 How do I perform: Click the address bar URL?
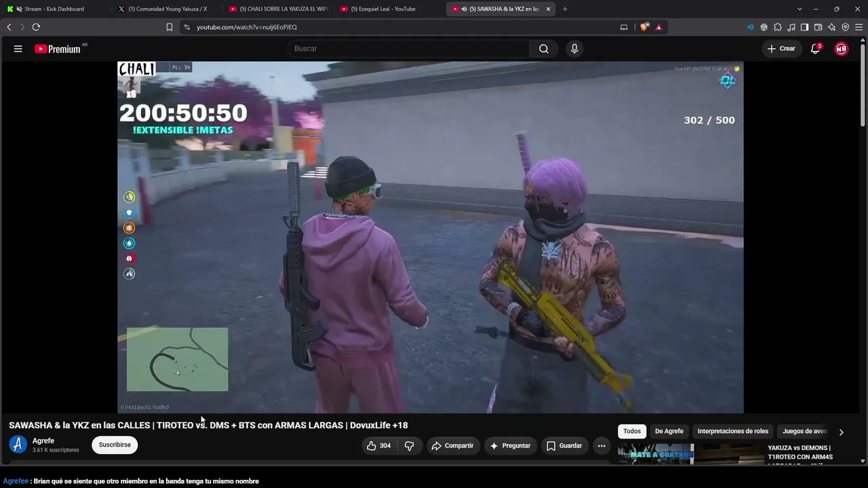(x=247, y=27)
